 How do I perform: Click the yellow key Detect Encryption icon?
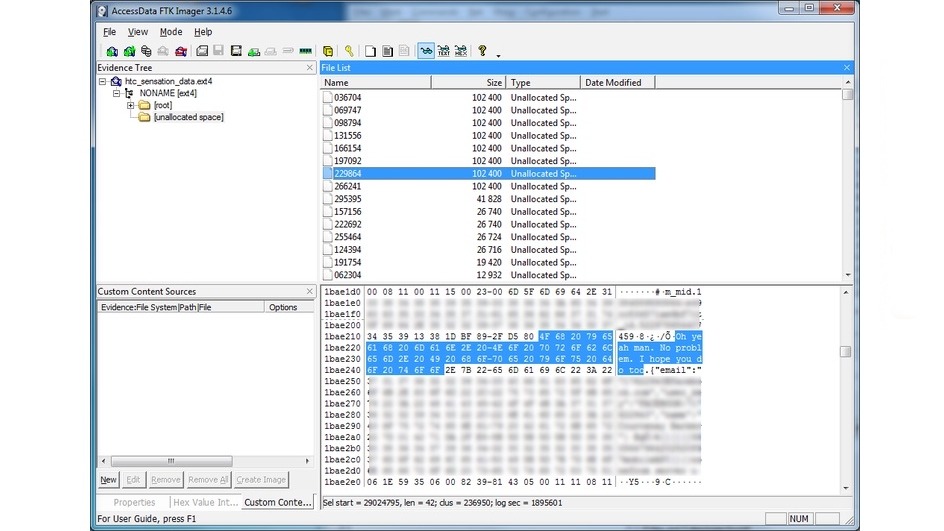point(349,51)
